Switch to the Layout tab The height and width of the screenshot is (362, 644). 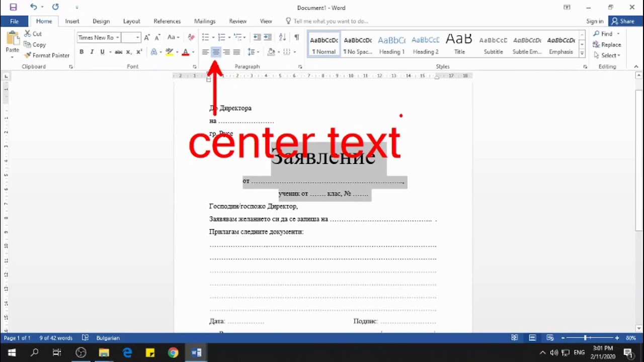(131, 21)
